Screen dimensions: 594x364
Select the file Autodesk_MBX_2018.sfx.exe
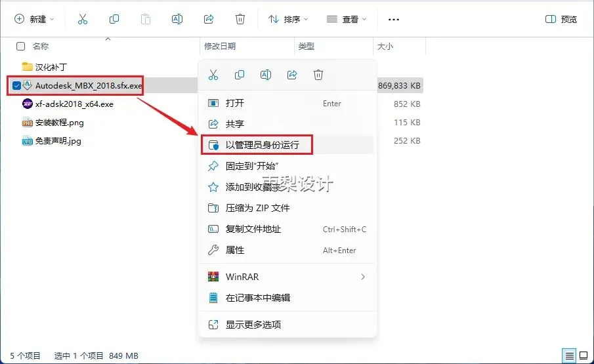pyautogui.click(x=89, y=85)
